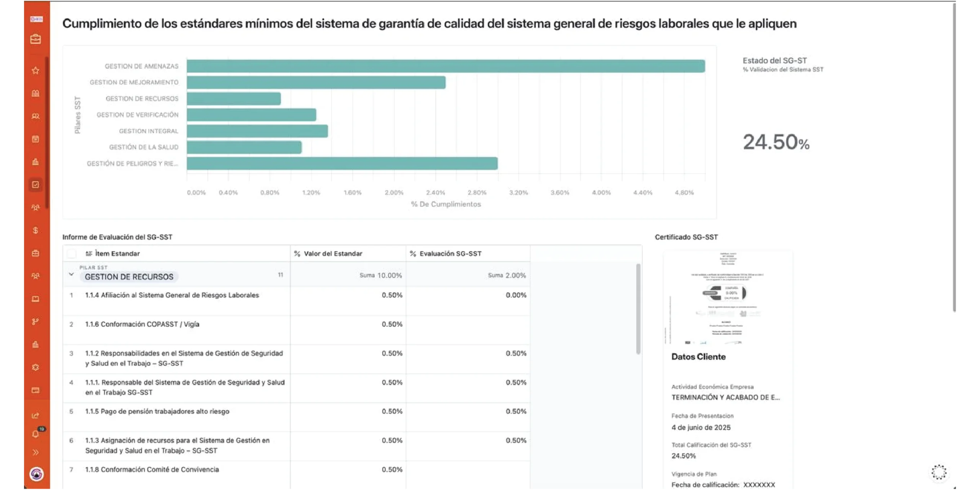Click the star favorites icon in sidebar
Image resolution: width=980 pixels, height=490 pixels.
point(36,70)
